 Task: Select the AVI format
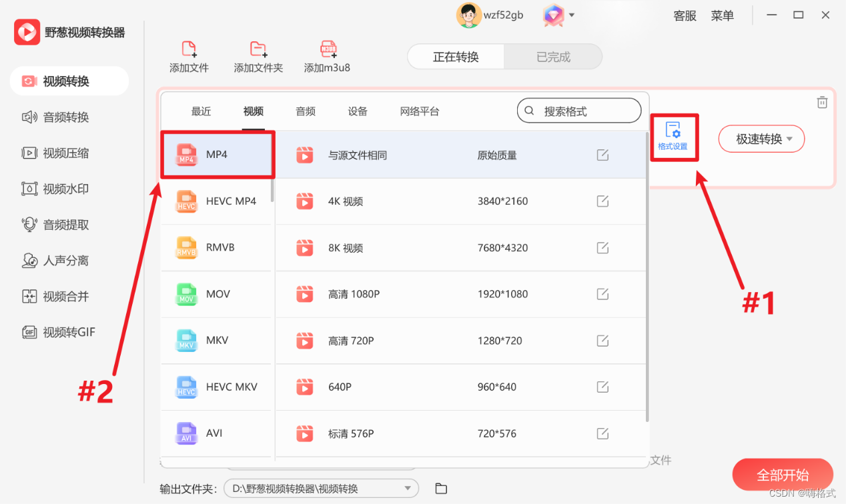[x=216, y=433]
